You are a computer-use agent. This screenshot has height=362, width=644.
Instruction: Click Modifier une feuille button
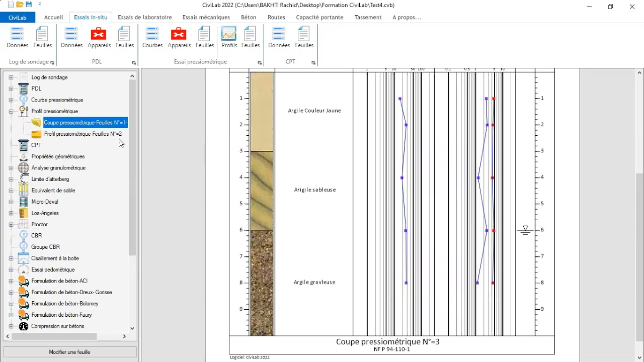coord(69,352)
